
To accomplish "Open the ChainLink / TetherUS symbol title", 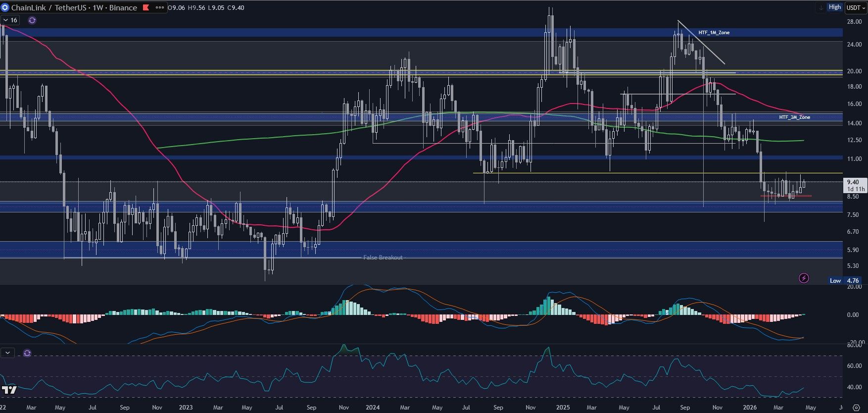I will [x=74, y=7].
